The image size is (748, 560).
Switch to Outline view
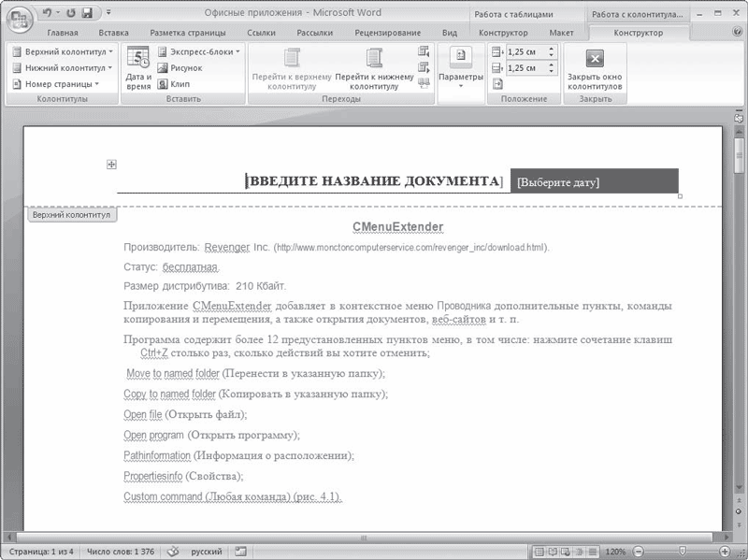(x=579, y=552)
